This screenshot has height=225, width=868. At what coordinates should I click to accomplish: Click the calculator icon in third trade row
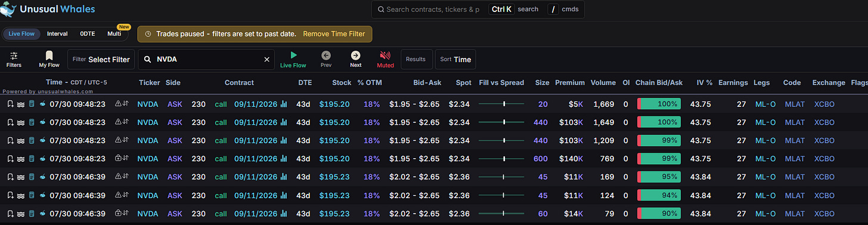(32, 140)
